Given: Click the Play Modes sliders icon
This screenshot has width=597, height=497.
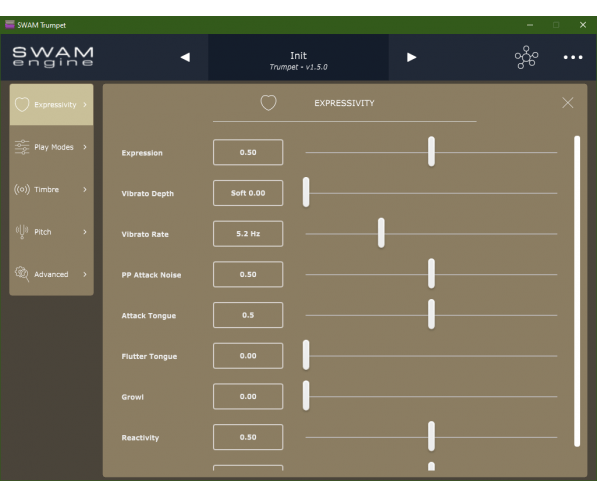Looking at the screenshot, I should [x=22, y=147].
